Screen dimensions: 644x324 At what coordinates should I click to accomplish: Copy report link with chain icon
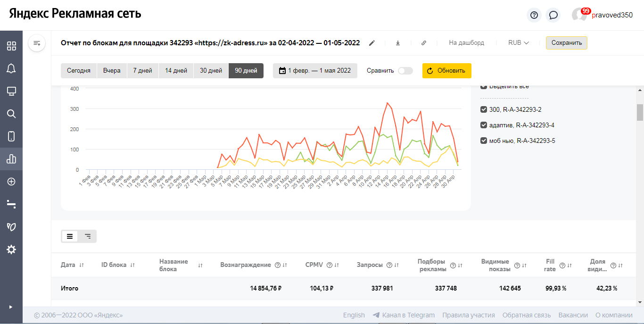click(x=424, y=43)
